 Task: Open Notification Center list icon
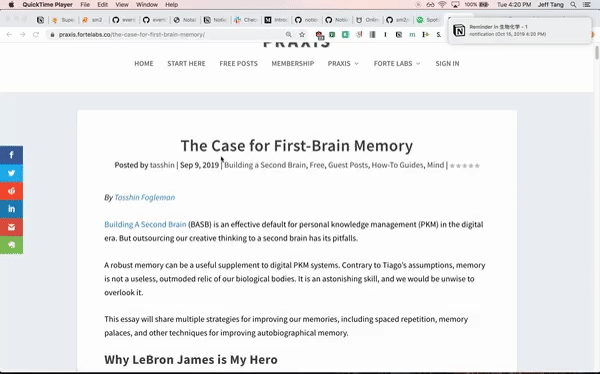[x=586, y=5]
